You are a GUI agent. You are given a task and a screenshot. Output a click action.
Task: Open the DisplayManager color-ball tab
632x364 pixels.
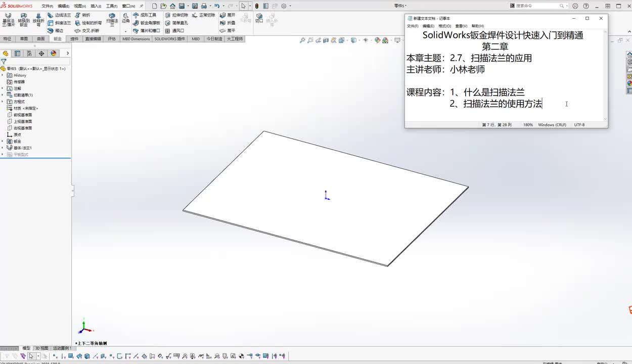pyautogui.click(x=54, y=53)
